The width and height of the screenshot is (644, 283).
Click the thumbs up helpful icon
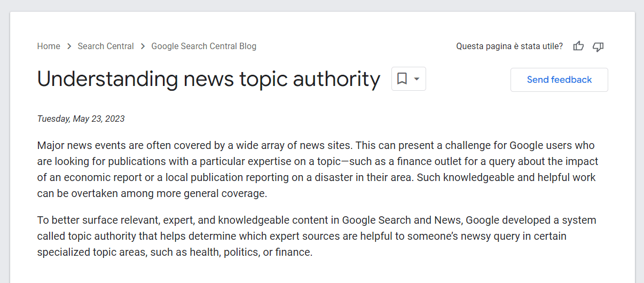click(x=578, y=46)
